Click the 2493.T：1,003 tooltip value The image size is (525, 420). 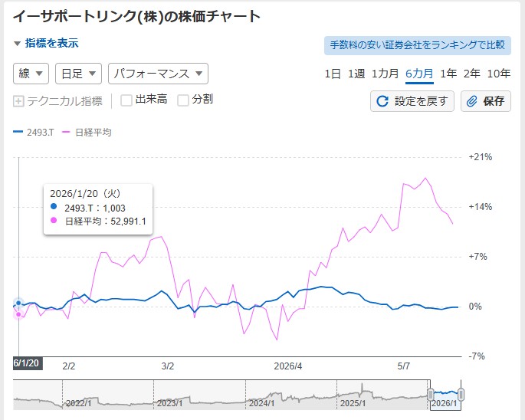click(95, 208)
